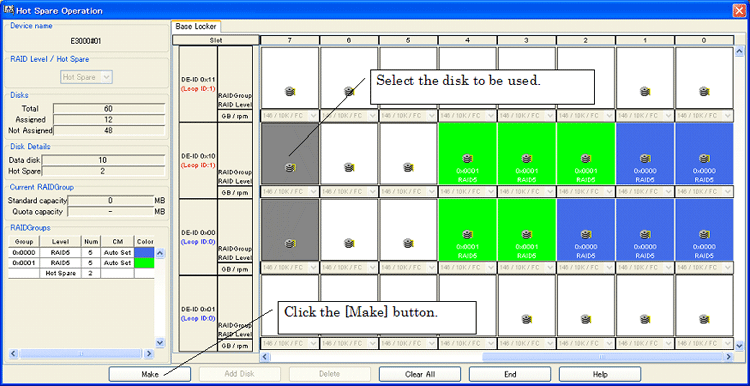Click the Slot 0 column header
Screen dimensions: 750x386
(x=704, y=40)
